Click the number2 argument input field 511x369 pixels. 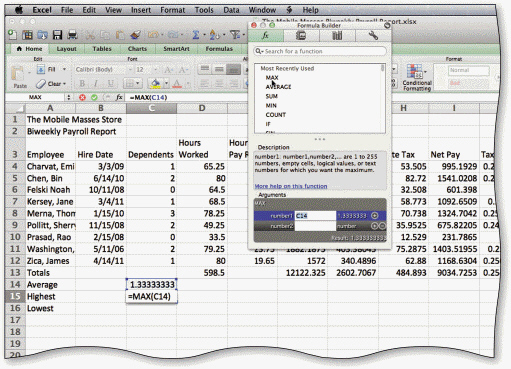pyautogui.click(x=315, y=226)
